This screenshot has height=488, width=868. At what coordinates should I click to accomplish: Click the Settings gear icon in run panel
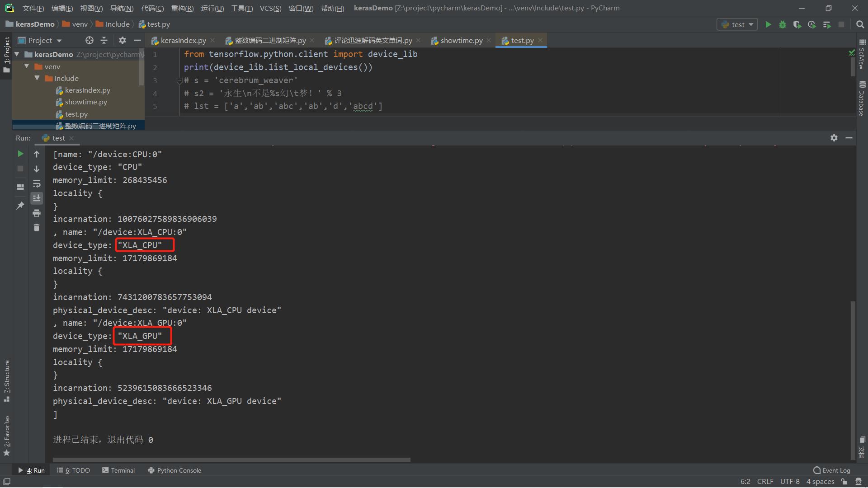click(x=834, y=138)
